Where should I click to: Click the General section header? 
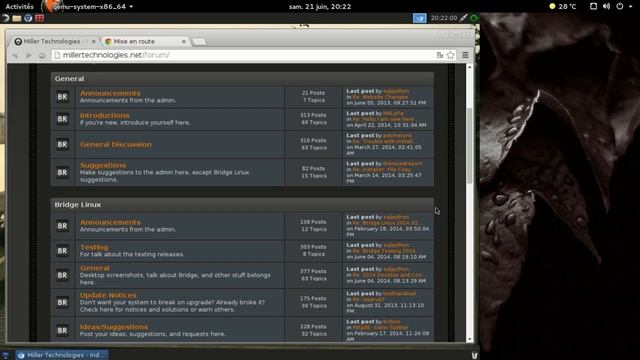click(x=242, y=79)
